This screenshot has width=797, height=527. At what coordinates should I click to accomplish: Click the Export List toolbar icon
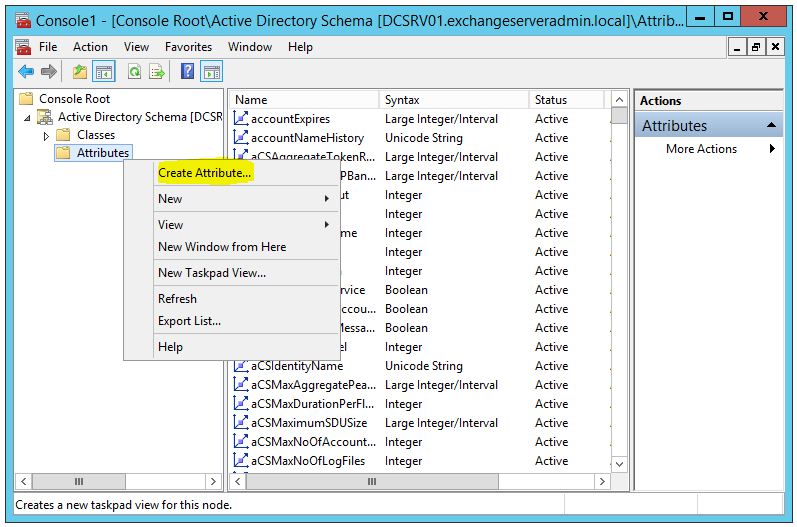[157, 72]
